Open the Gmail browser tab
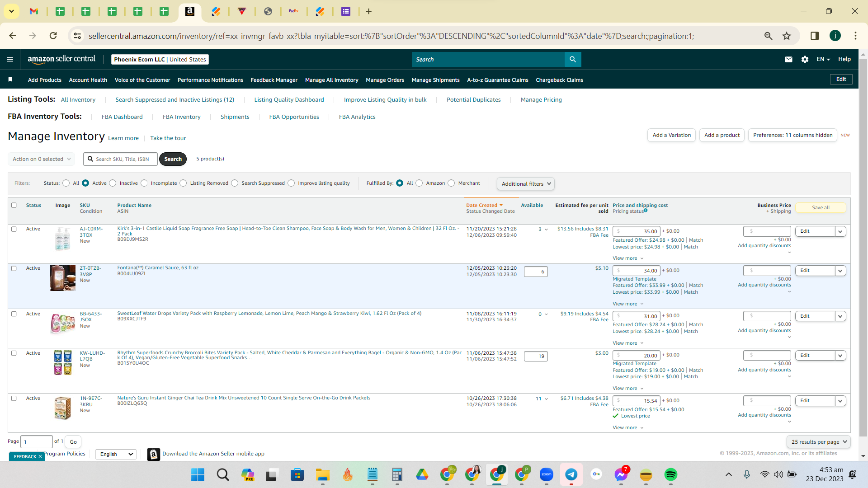Screen dimensions: 868x488 click(34, 11)
